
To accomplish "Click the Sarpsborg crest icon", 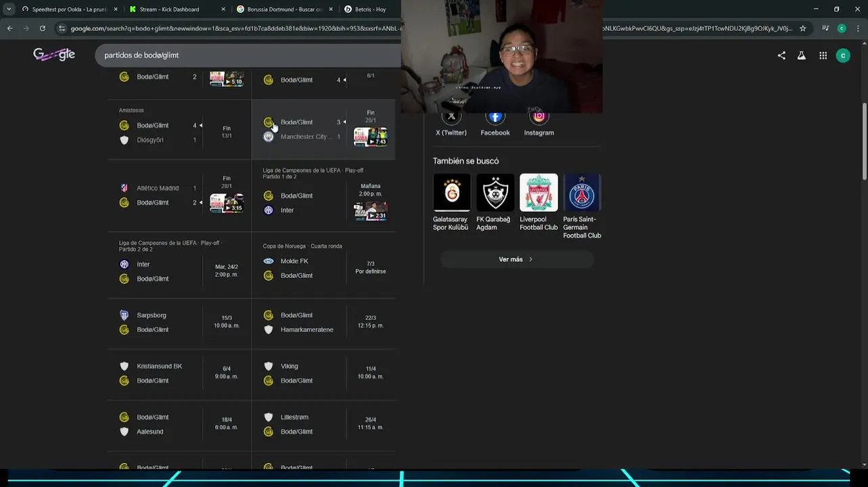I will tap(124, 315).
